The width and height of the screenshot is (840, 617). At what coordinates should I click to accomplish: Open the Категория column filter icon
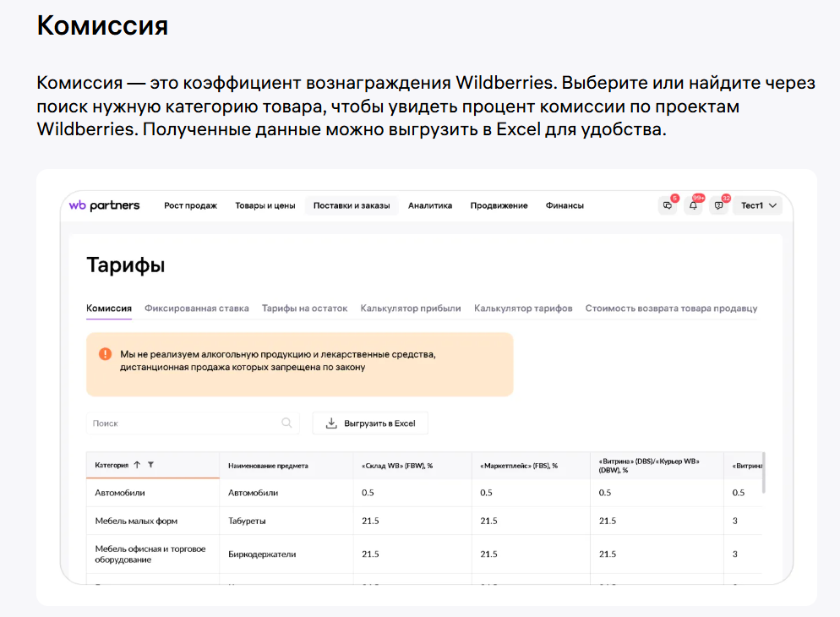point(150,465)
